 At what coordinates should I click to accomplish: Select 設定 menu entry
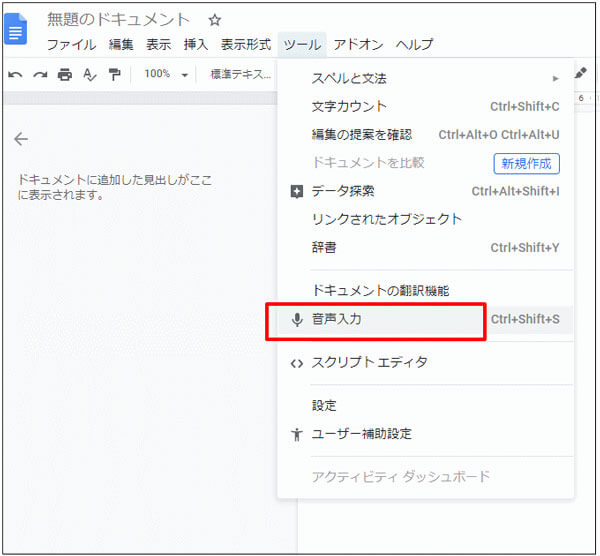(426, 406)
